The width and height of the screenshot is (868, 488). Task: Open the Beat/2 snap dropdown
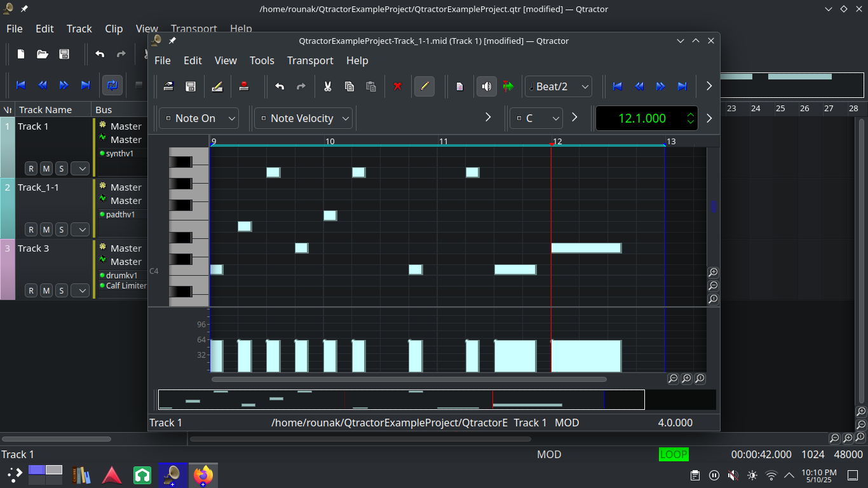pos(559,86)
